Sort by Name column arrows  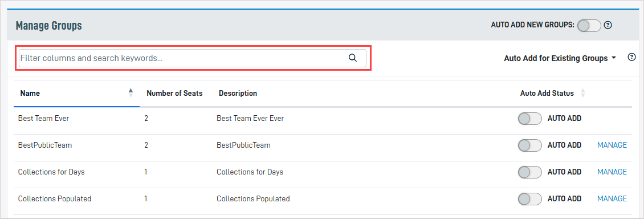coord(131,93)
